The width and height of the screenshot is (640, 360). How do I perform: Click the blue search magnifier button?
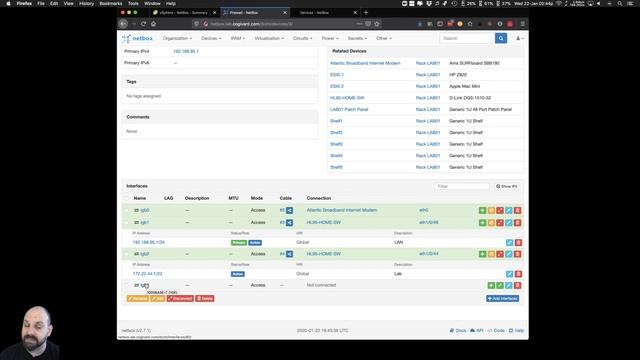pos(501,38)
